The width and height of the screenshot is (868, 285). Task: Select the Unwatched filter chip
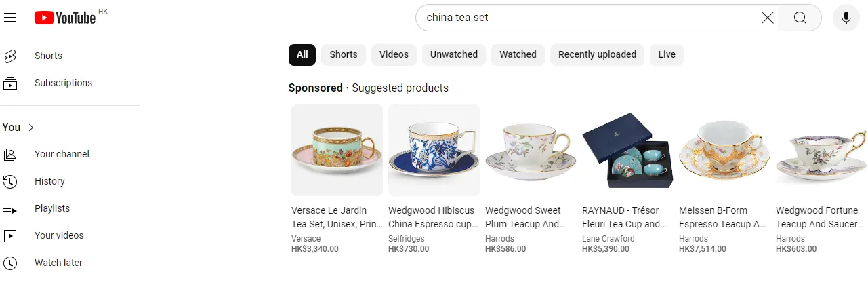tap(454, 54)
